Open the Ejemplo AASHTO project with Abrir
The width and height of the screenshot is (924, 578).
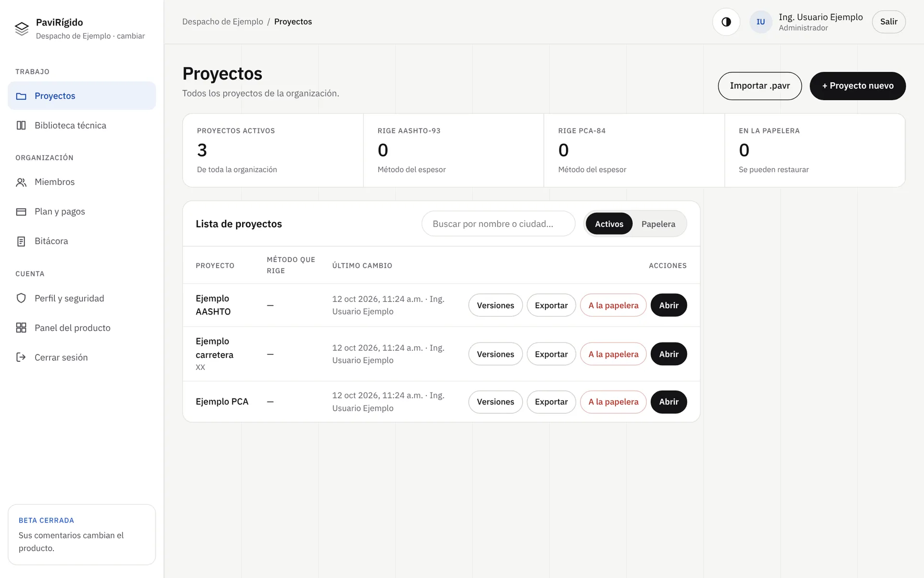click(x=668, y=305)
